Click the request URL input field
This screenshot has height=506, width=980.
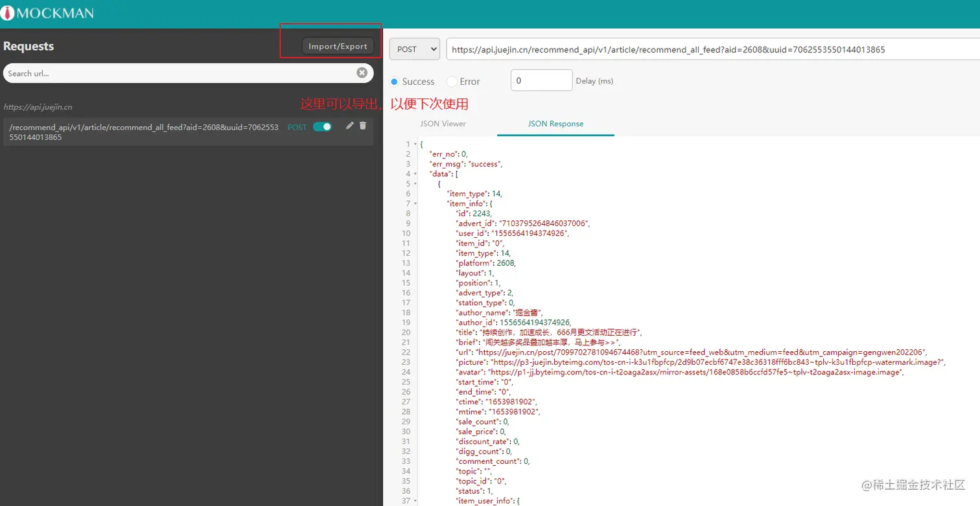coord(713,49)
